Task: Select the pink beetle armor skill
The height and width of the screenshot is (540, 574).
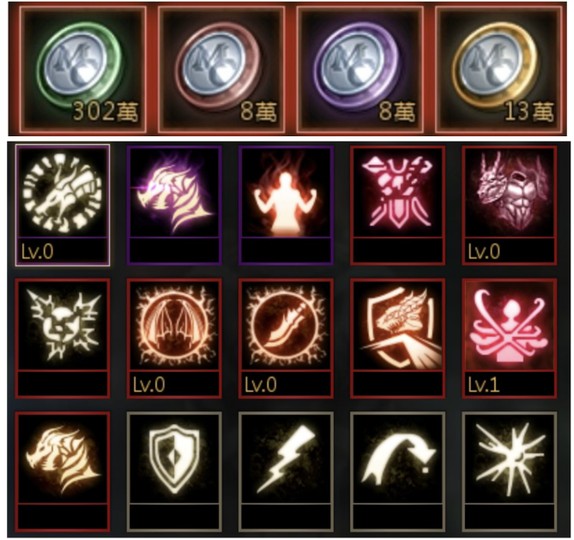Action: click(x=398, y=205)
